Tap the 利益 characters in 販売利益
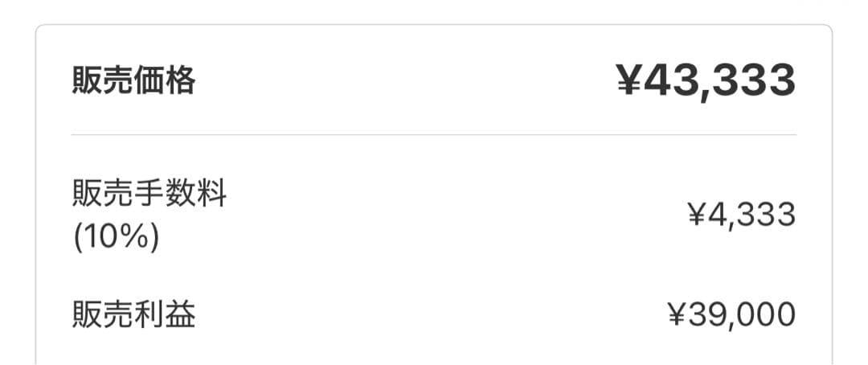The image size is (868, 365). coord(165,314)
